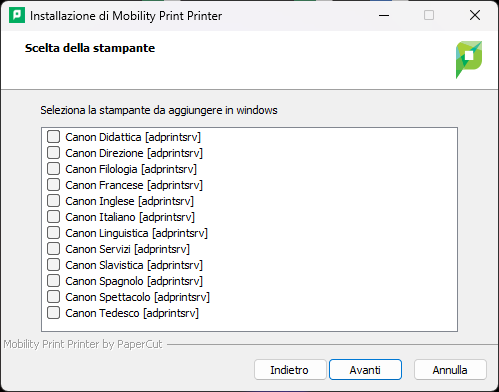Screen dimensions: 499x392
Task: Click the PaperCut icon in title bar
Action: click(x=17, y=15)
